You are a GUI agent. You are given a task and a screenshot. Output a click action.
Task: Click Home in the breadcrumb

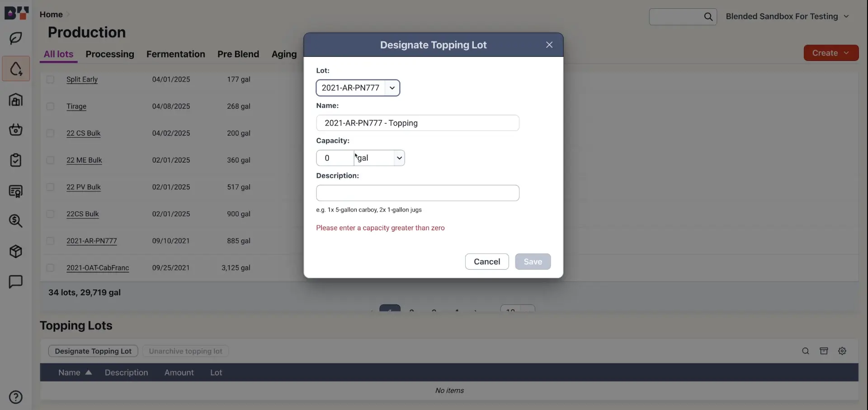(51, 14)
